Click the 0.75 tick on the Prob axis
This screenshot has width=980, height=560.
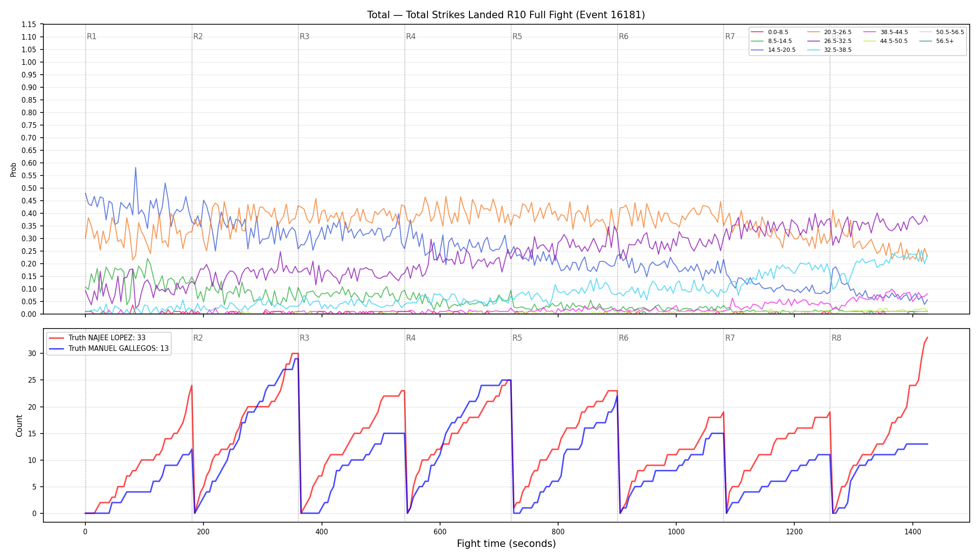29,125
